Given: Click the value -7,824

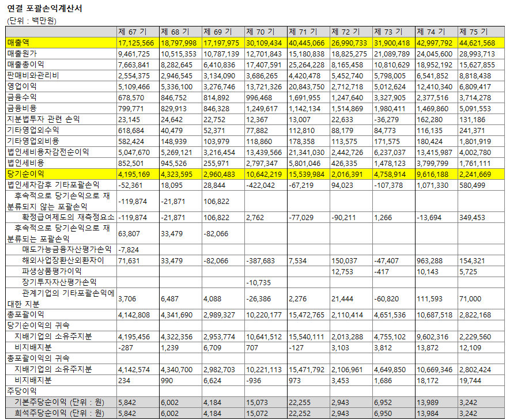Looking at the screenshot, I should (x=129, y=250).
